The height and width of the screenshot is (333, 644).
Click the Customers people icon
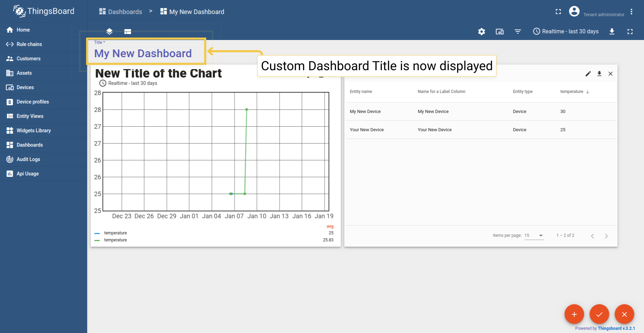(x=10, y=59)
